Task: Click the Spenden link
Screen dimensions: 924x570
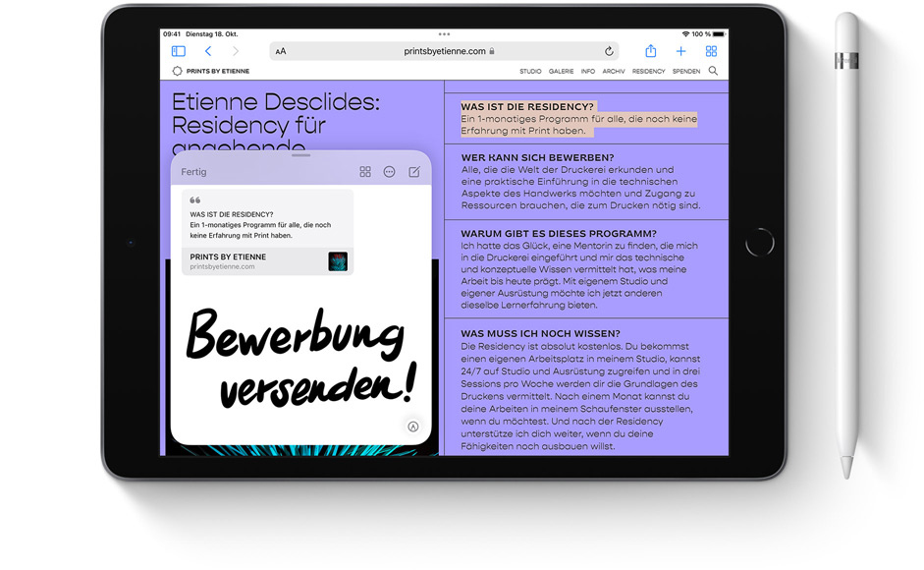Action: pyautogui.click(x=686, y=72)
